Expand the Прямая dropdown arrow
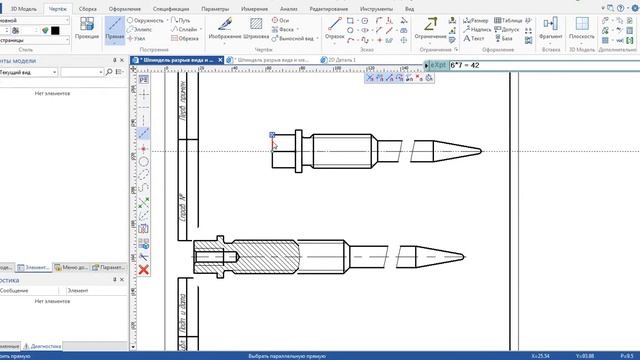This screenshot has width=640, height=360. pyautogui.click(x=115, y=42)
